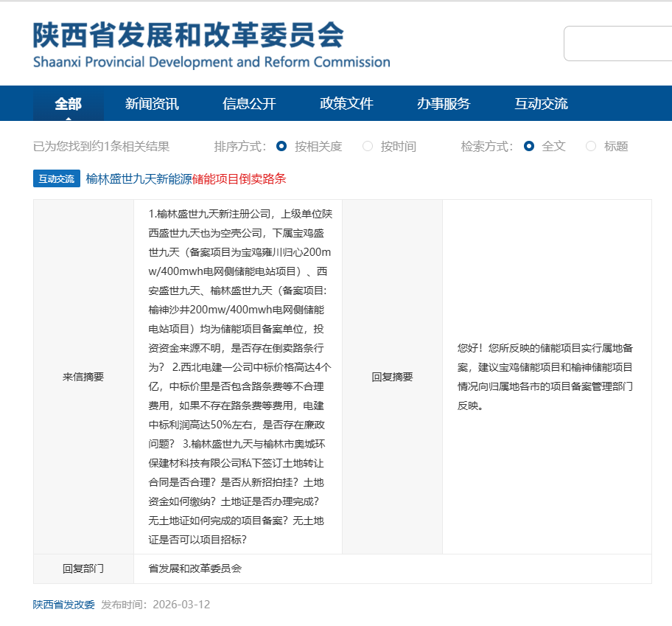Open the 榆林盛世九天新能源储能项目倒卖路条 result link

(186, 179)
